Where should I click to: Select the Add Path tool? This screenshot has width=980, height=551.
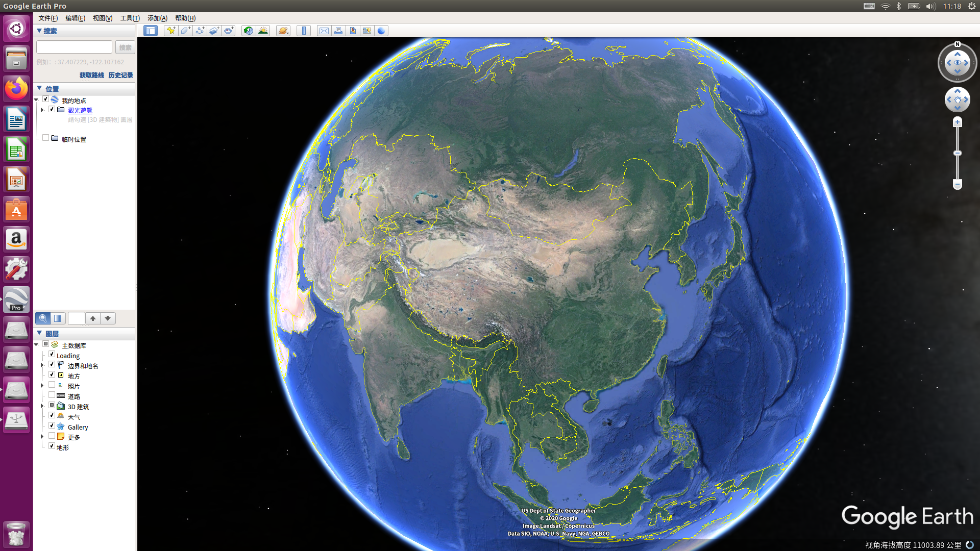click(x=200, y=31)
